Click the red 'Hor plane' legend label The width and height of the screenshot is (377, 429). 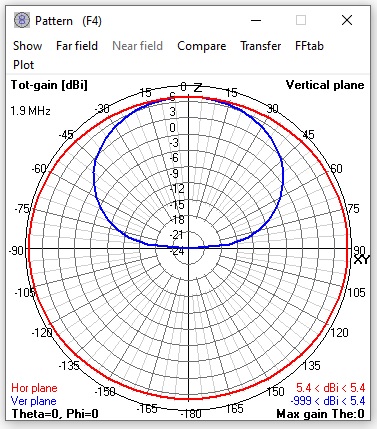[x=34, y=388]
